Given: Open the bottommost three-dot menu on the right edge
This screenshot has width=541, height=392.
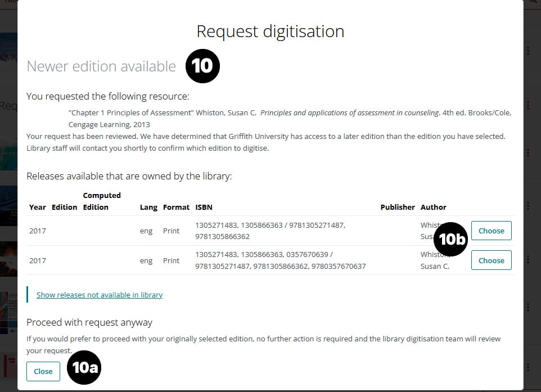Looking at the screenshot, I should coord(528,367).
